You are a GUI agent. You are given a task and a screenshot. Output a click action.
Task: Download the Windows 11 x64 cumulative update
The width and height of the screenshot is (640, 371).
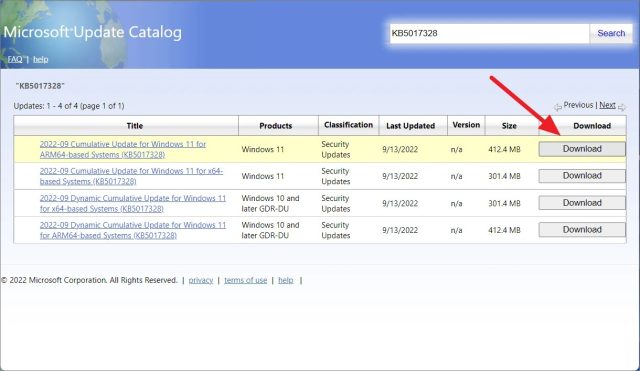pos(582,176)
